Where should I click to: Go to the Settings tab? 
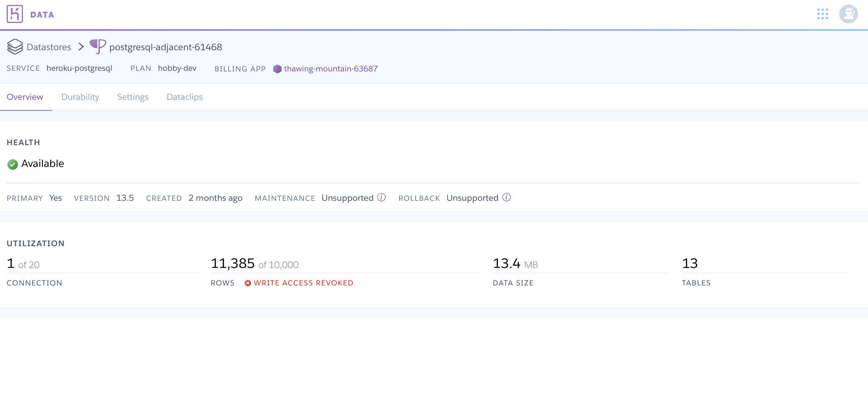point(133,97)
